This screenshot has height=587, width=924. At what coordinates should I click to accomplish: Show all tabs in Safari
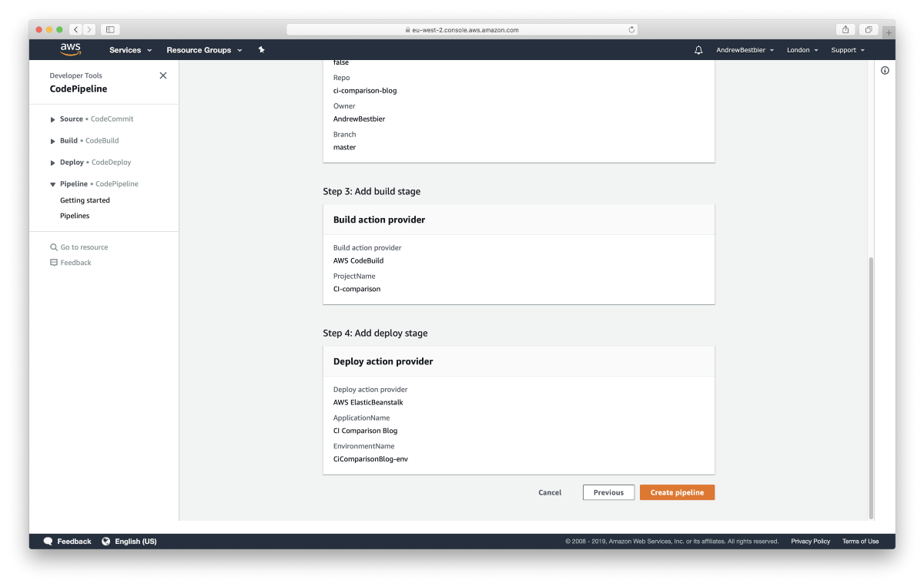pyautogui.click(x=868, y=29)
